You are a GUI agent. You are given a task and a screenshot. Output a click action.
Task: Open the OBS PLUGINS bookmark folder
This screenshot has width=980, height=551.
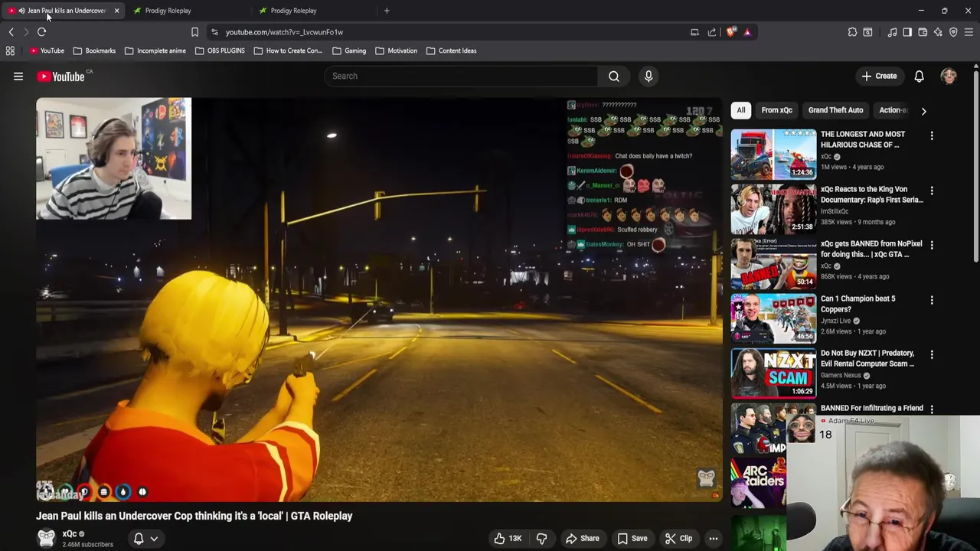pos(220,51)
